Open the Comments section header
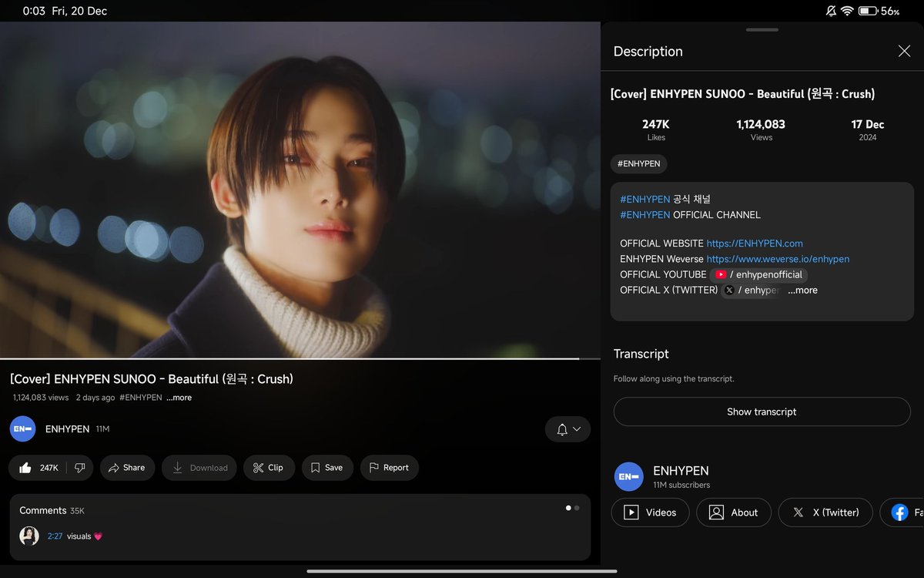Viewport: 924px width, 578px height. [52, 510]
